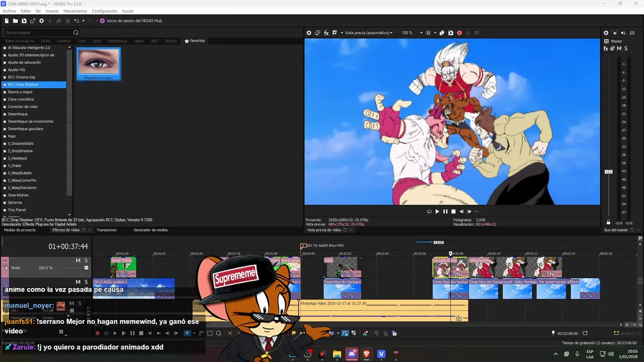This screenshot has height=362, width=644.
Task: Solo the Master bus
Action: (x=626, y=48)
